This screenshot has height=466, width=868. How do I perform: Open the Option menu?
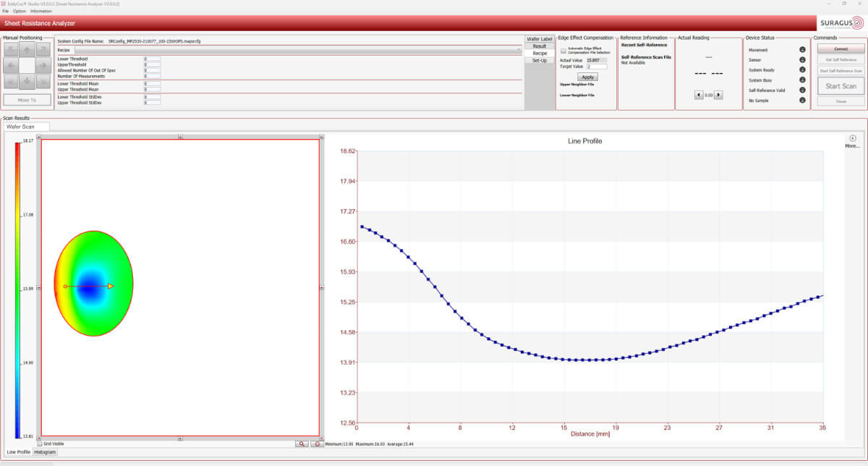pyautogui.click(x=19, y=11)
